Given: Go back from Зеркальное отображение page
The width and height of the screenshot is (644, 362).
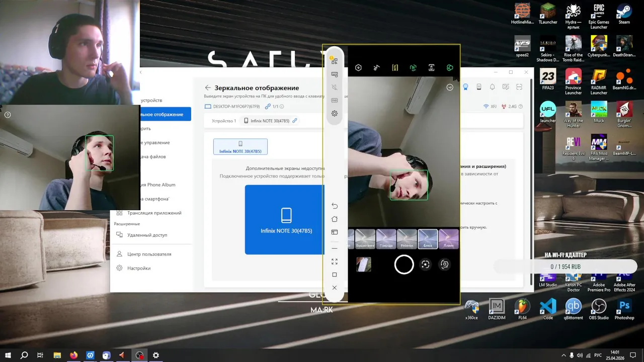Looking at the screenshot, I should 208,87.
